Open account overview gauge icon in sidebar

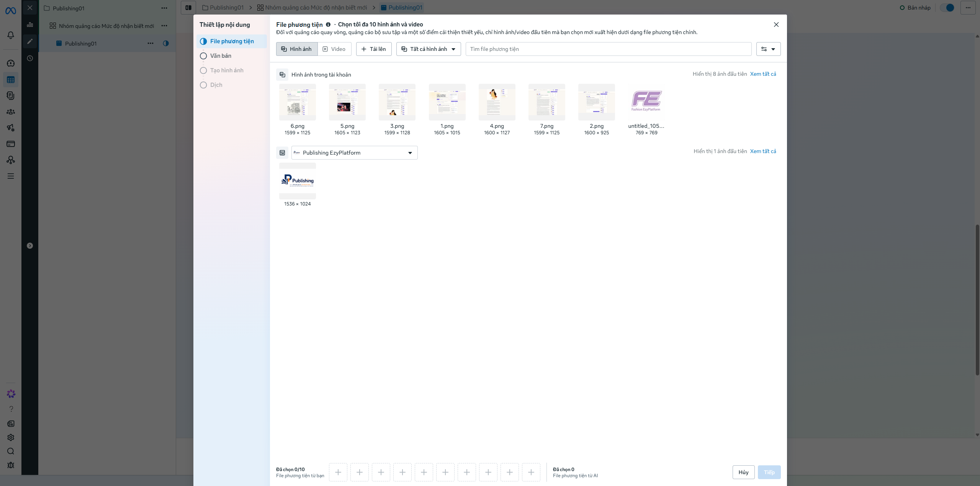11,63
